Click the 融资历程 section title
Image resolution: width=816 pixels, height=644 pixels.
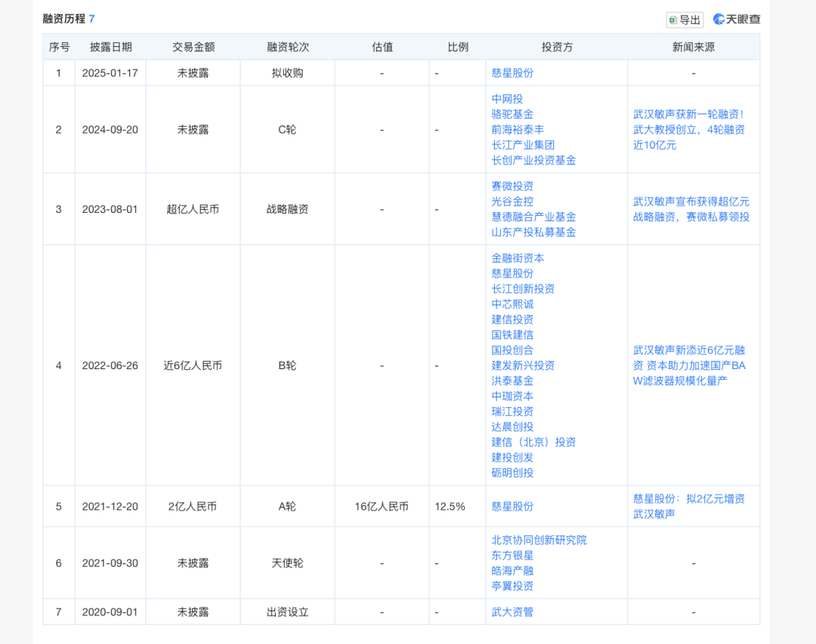tap(63, 19)
